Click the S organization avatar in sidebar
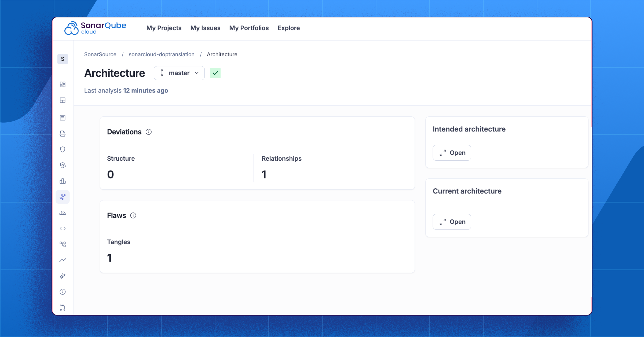 [x=63, y=59]
